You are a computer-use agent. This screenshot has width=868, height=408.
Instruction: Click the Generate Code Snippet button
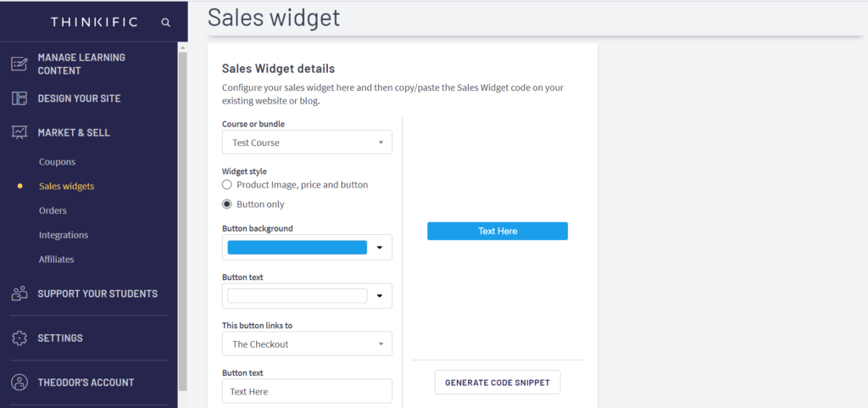tap(498, 383)
